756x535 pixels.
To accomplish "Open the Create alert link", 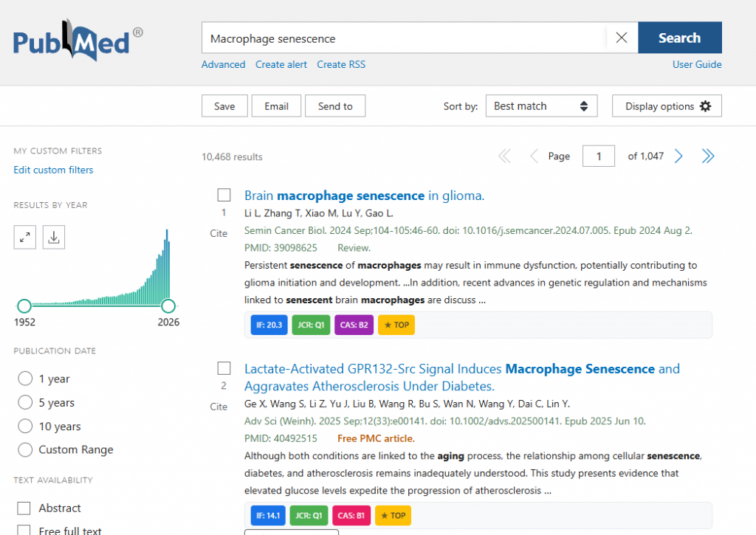I will pos(281,65).
